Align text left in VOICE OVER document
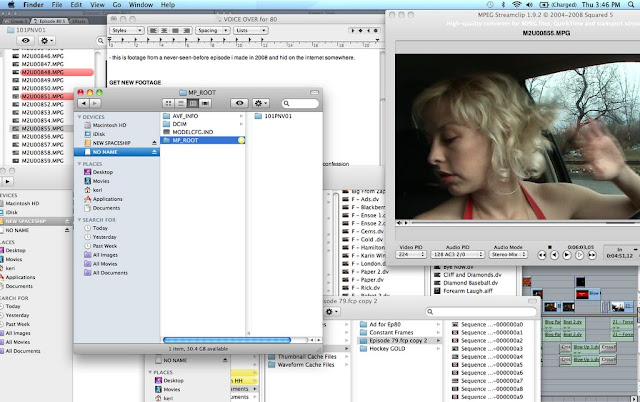Viewport: 640px width, 402px height. [x=153, y=31]
